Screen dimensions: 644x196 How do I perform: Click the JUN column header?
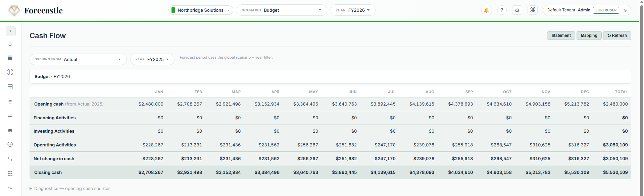point(352,92)
